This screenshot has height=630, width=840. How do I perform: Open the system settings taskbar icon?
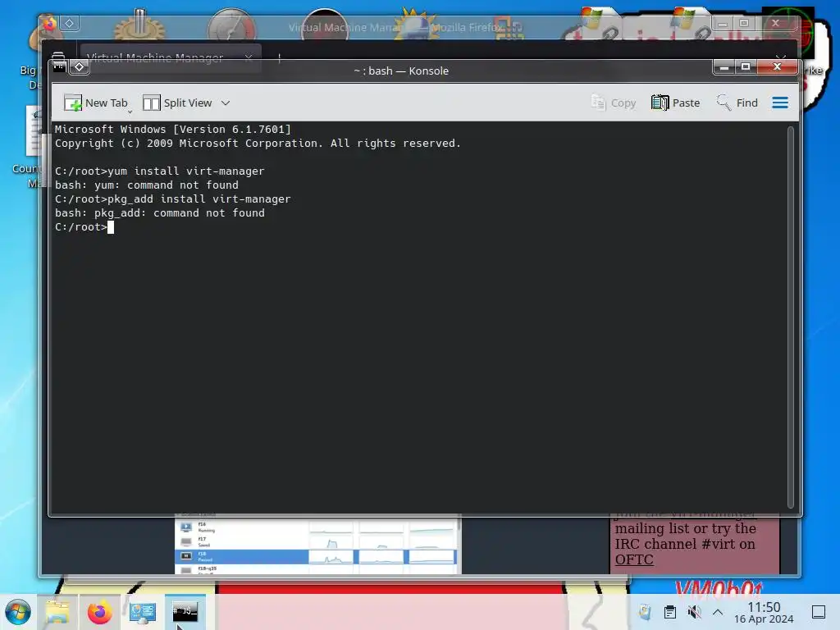coord(143,612)
